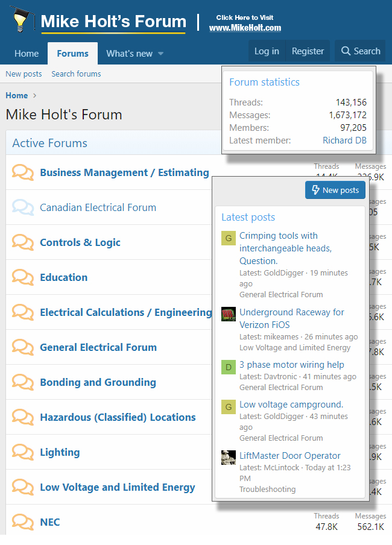The height and width of the screenshot is (545, 392).
Task: Click the Register button
Action: click(x=308, y=51)
